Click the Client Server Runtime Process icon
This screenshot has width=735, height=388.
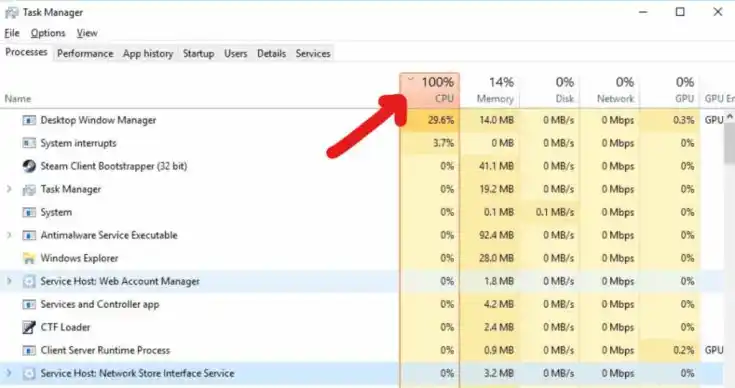point(29,350)
